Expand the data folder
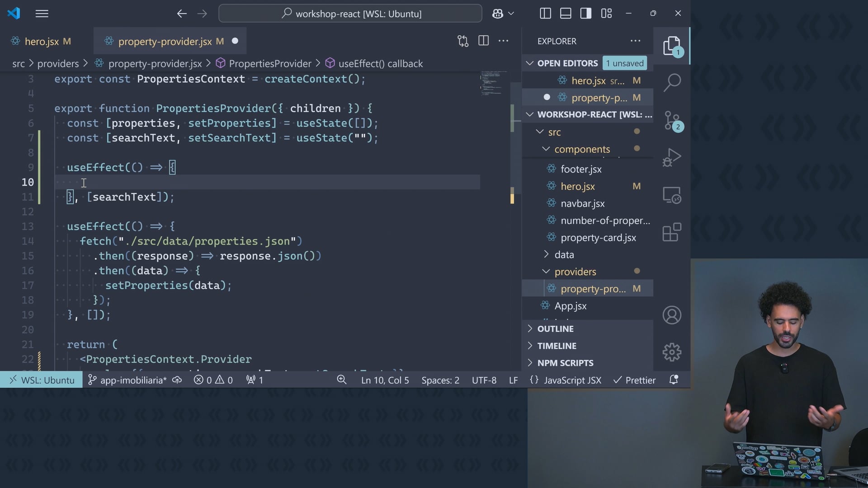 point(564,255)
